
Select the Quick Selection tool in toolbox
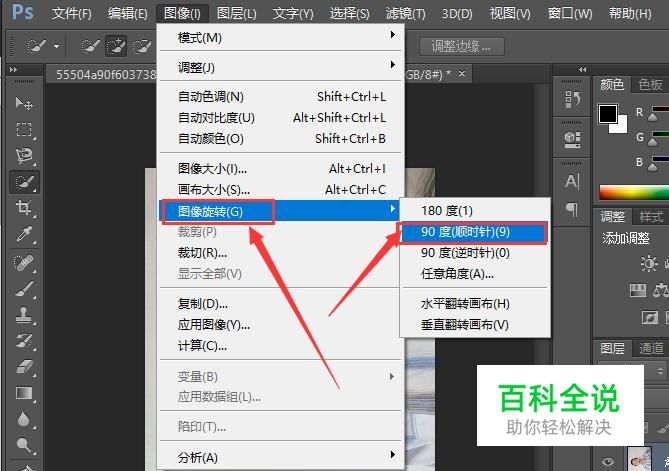[x=24, y=182]
